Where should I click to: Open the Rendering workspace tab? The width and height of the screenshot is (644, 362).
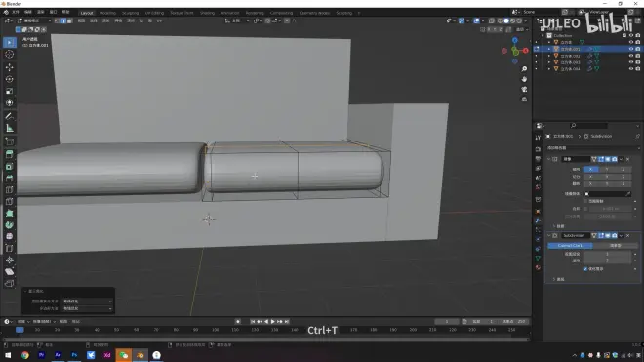[255, 13]
